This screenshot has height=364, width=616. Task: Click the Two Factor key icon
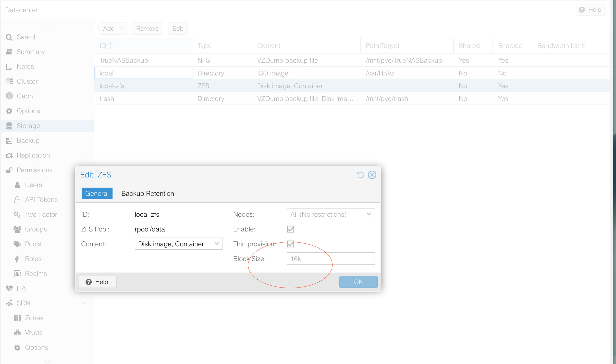pyautogui.click(x=17, y=215)
